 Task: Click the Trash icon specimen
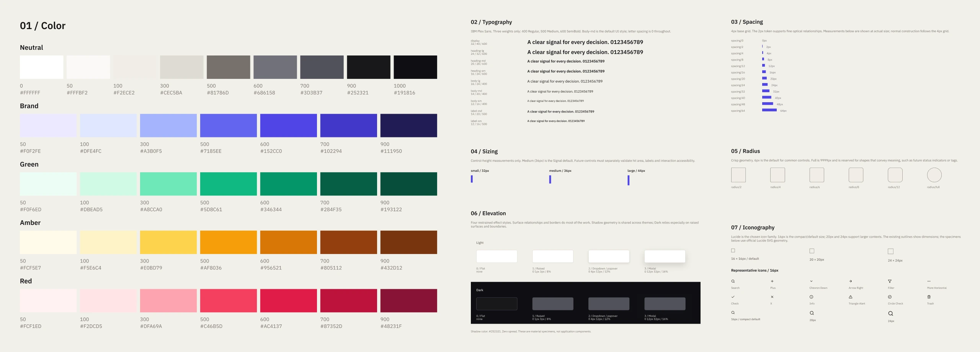pyautogui.click(x=929, y=297)
